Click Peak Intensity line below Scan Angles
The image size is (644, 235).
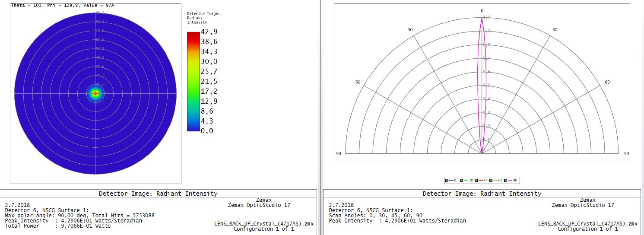pyautogui.click(x=397, y=220)
